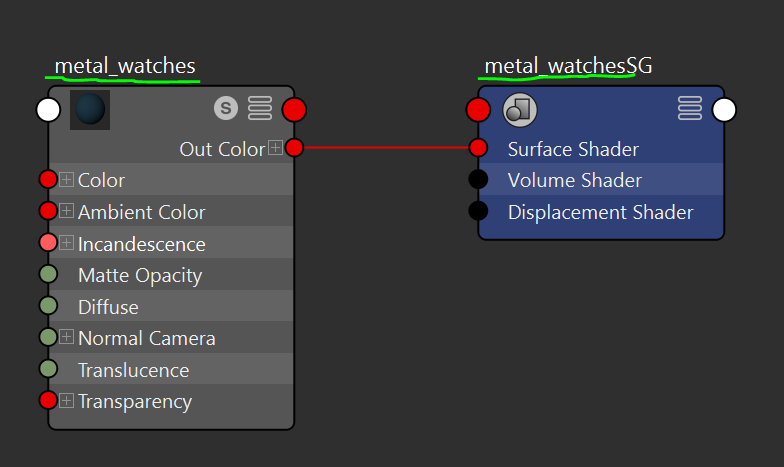
Task: Expand the Color attribute plus box
Action: 67,180
